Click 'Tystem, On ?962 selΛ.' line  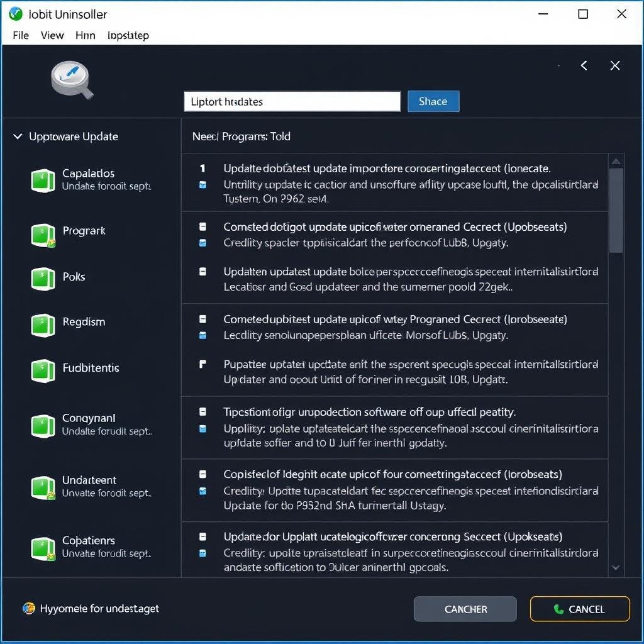pos(276,199)
